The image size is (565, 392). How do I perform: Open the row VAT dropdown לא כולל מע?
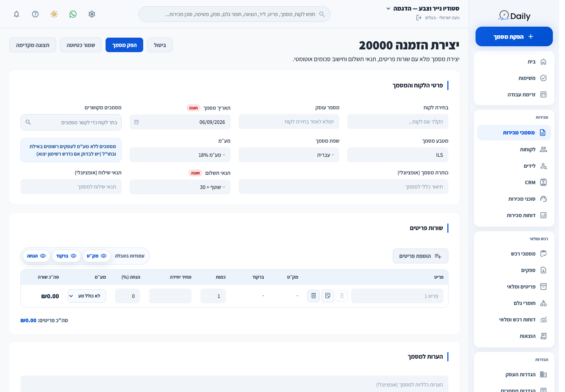coord(87,296)
